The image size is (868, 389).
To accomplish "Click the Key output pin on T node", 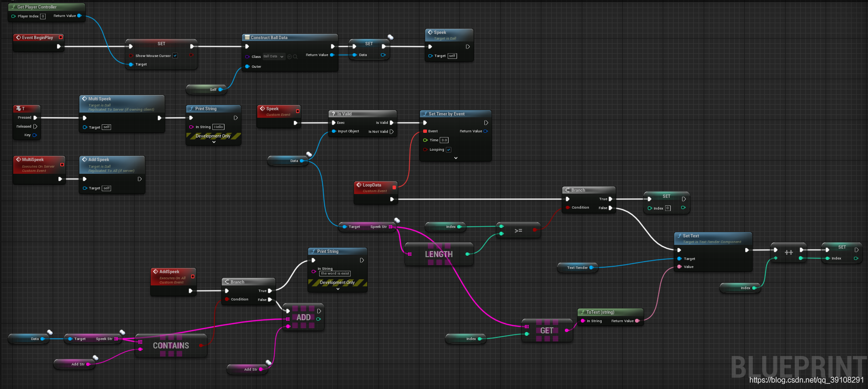I will [34, 135].
